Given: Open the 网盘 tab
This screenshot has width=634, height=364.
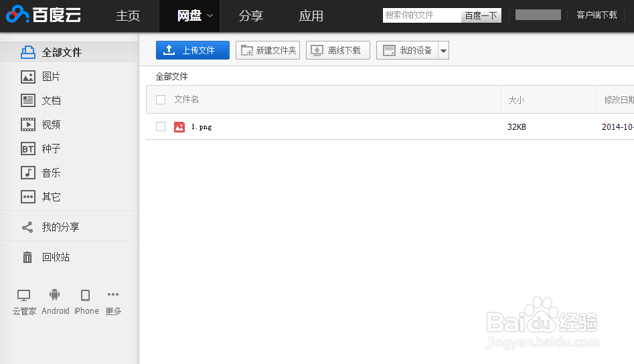Looking at the screenshot, I should (x=189, y=16).
